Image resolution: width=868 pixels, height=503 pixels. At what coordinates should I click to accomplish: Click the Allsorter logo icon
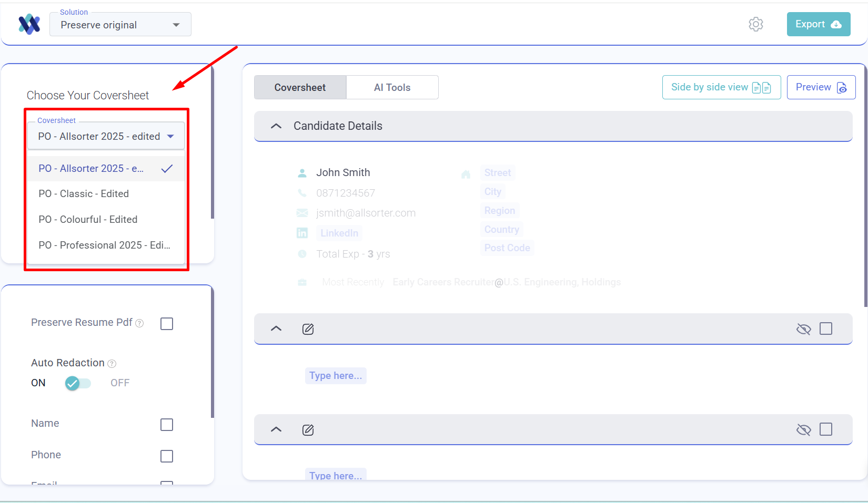point(29,24)
